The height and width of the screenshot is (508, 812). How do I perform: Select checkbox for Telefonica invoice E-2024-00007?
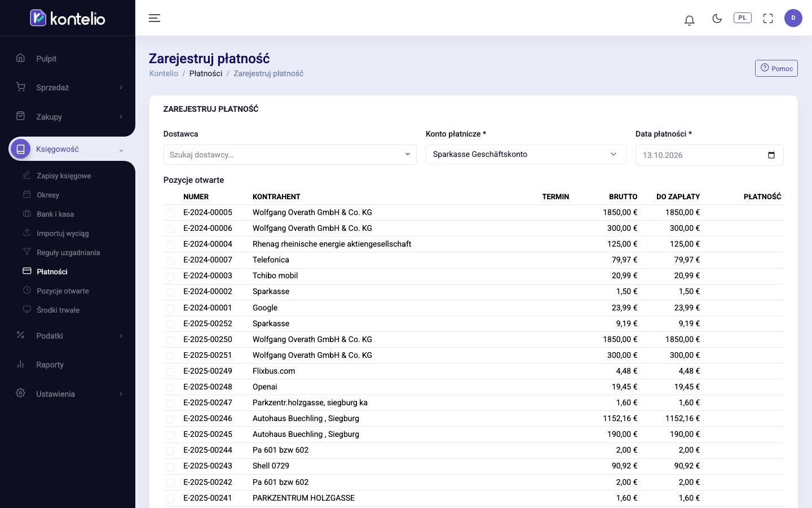(x=170, y=260)
